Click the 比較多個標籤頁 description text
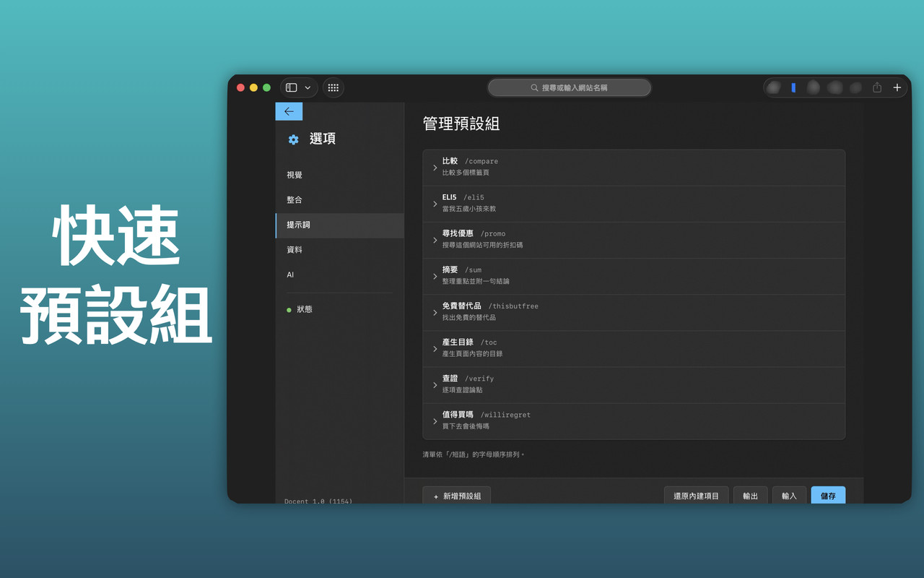924x578 pixels. coord(466,173)
